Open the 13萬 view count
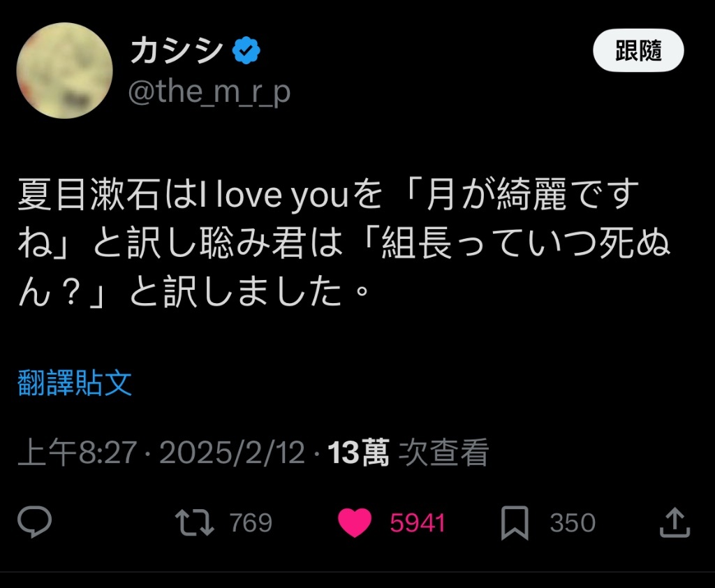 358,453
